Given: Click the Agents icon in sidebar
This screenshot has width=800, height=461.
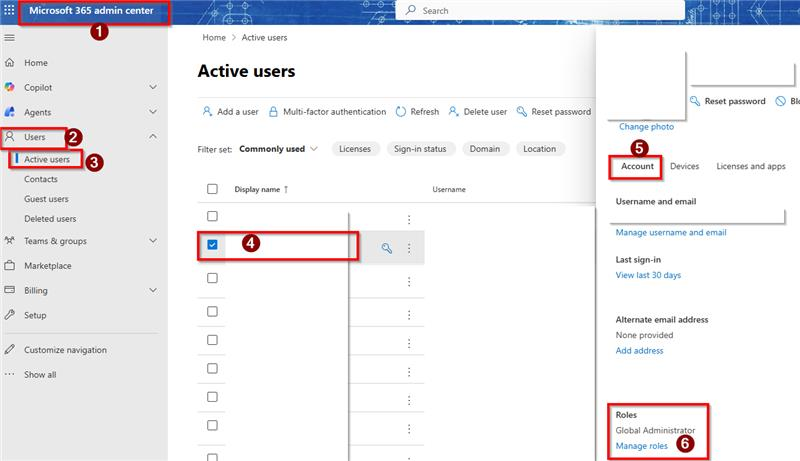Looking at the screenshot, I should (9, 112).
